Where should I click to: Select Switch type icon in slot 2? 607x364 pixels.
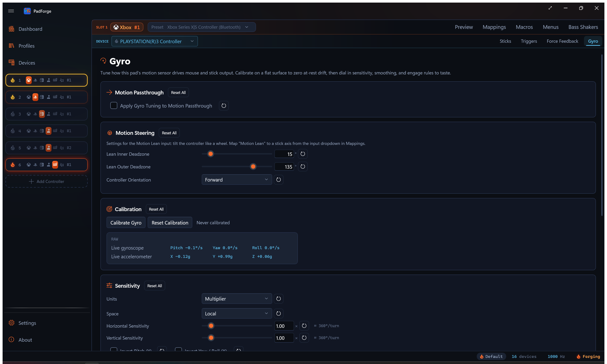pos(42,97)
